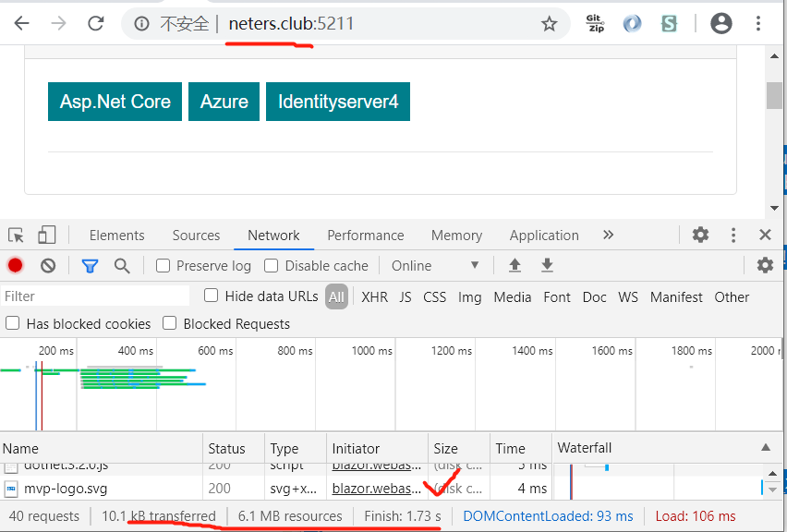Enable Preserve log
This screenshot has width=787, height=532.
tap(163, 265)
